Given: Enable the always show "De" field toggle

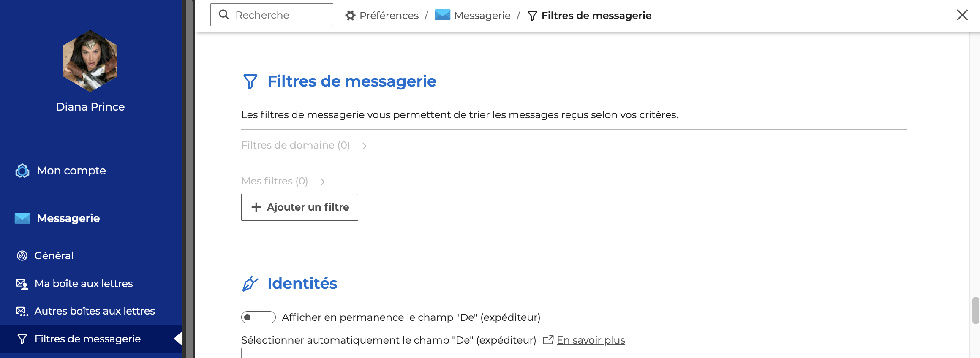Looking at the screenshot, I should [x=258, y=317].
